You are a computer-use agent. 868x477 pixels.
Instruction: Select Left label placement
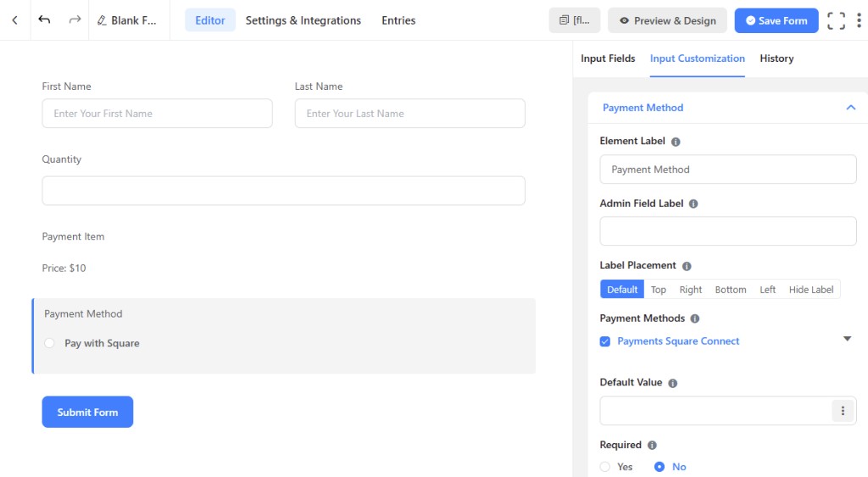pyautogui.click(x=767, y=290)
